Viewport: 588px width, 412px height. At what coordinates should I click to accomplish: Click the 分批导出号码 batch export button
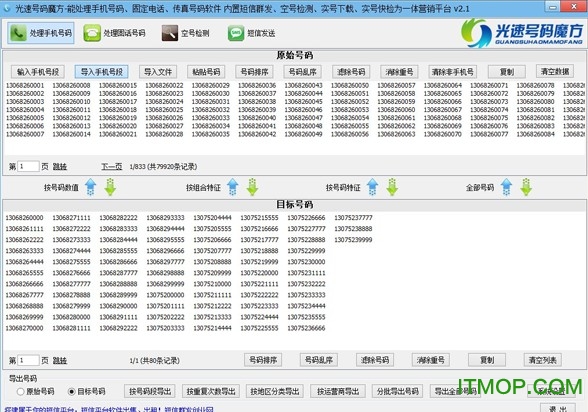pyautogui.click(x=398, y=391)
